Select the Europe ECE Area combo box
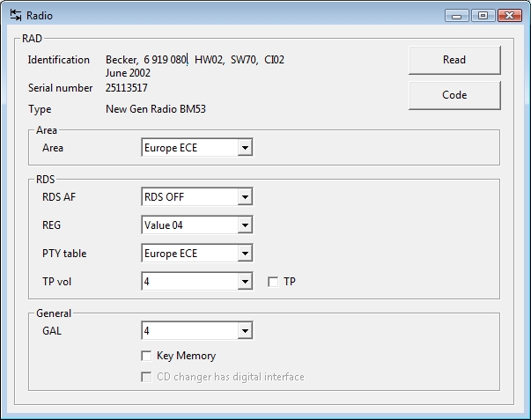The height and width of the screenshot is (420, 531). [197, 148]
